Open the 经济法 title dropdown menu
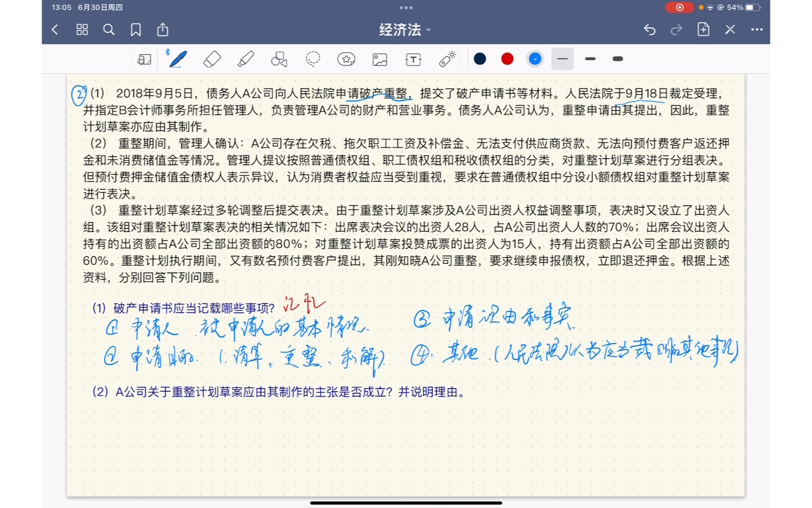812x508 pixels. pyautogui.click(x=404, y=29)
